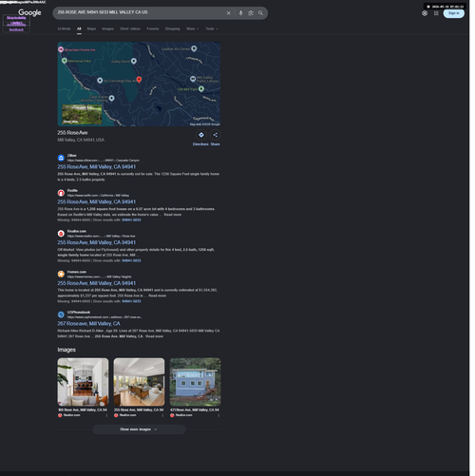The image size is (475, 476).
Task: Open options menu for 169 Rose Ave image
Action: [106, 415]
